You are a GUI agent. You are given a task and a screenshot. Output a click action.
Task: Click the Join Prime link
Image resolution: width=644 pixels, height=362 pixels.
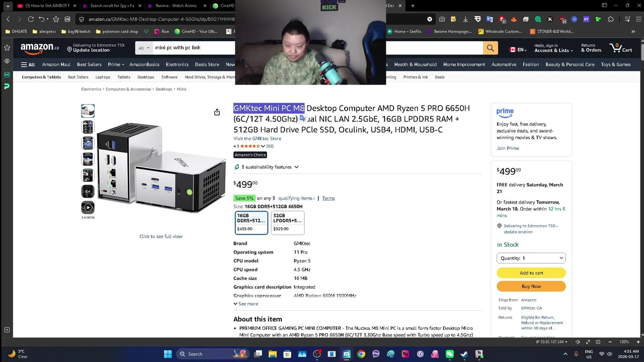pyautogui.click(x=508, y=148)
